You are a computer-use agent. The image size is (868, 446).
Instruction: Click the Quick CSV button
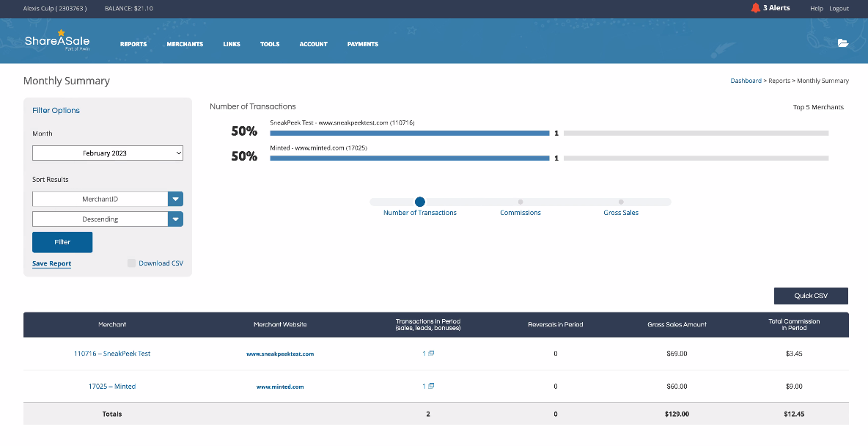click(x=811, y=296)
